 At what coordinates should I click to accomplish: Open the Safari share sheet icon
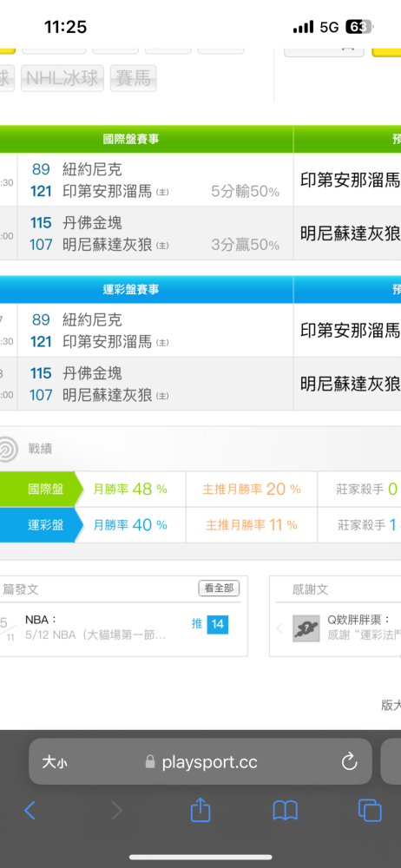pos(200,809)
